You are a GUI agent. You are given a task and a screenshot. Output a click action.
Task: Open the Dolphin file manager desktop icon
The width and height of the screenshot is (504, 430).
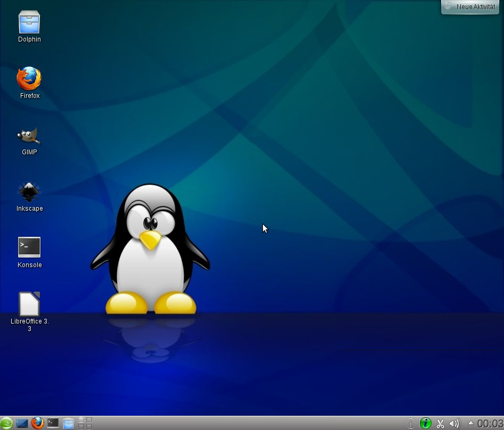click(x=29, y=27)
